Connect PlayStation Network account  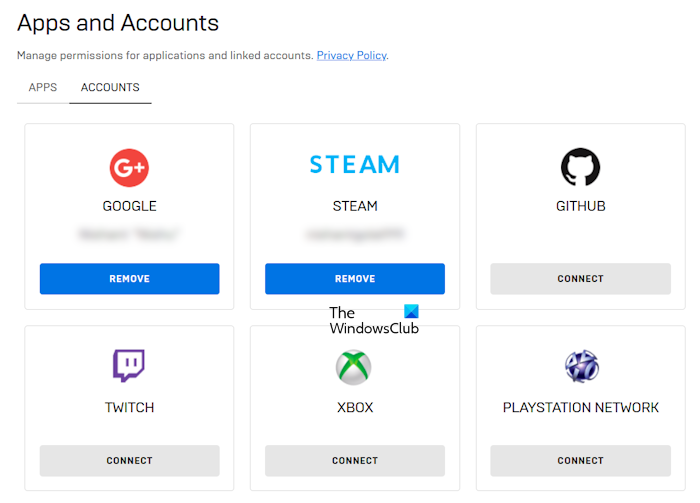tap(580, 461)
